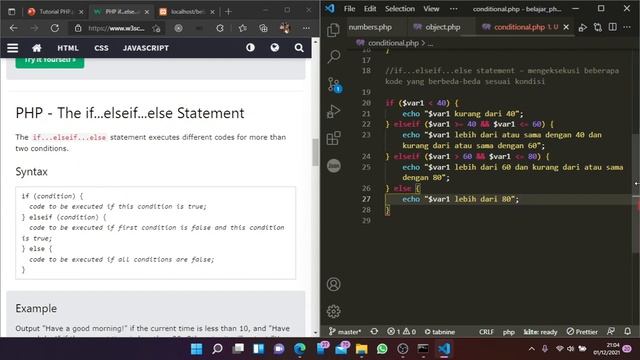This screenshot has width=640, height=360.
Task: Click line number 20 in the editor
Action: 366,103
